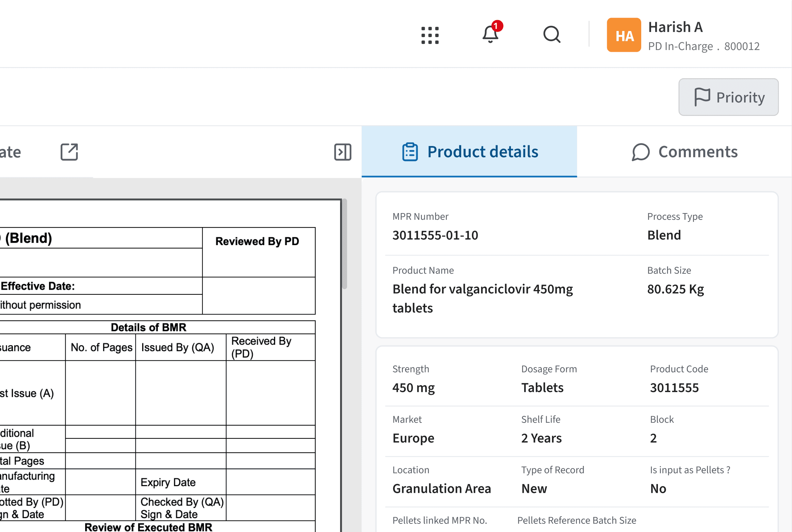Click the Product Code value 3011555

[x=674, y=388]
